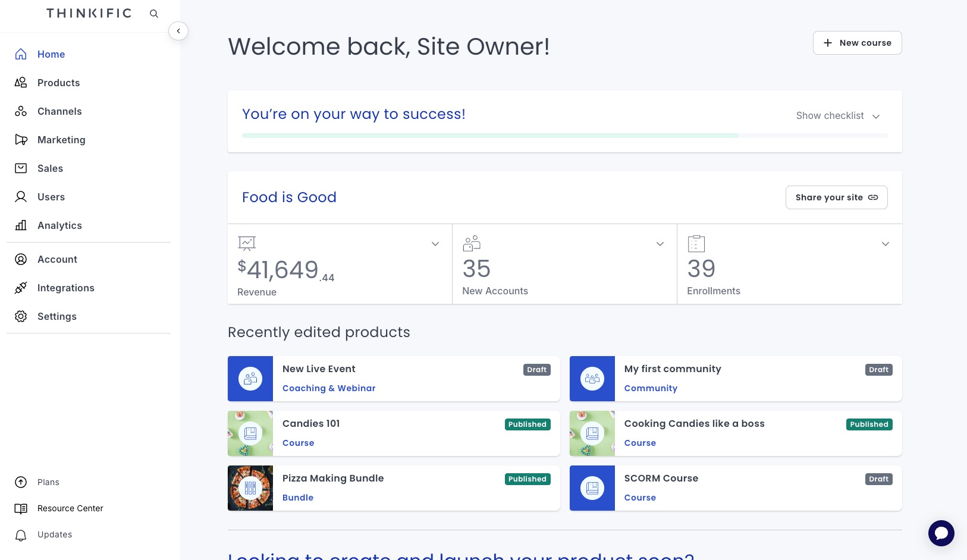Screen dimensions: 967x560
Task: Open the Sales section
Action: pyautogui.click(x=50, y=168)
